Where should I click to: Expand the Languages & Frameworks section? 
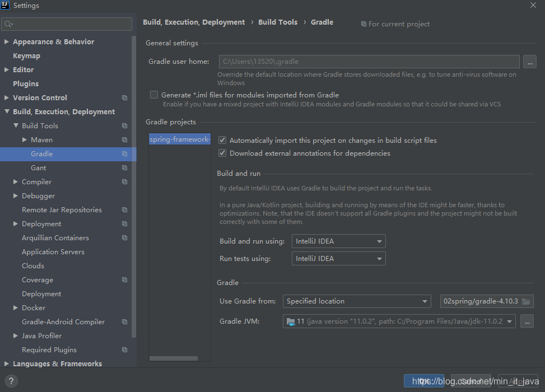pos(6,363)
